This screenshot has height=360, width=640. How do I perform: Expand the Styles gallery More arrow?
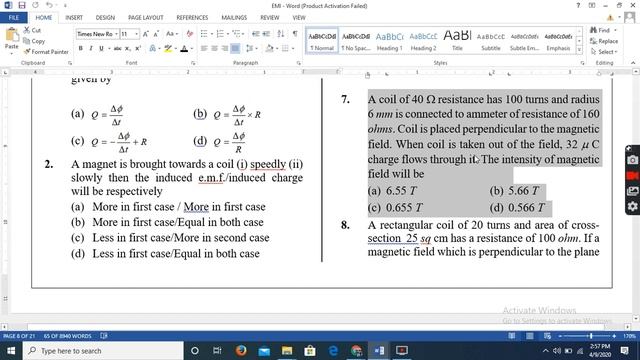(x=579, y=50)
